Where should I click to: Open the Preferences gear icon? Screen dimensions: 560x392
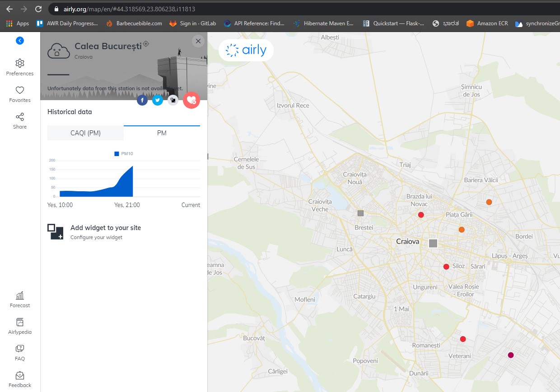[x=20, y=63]
